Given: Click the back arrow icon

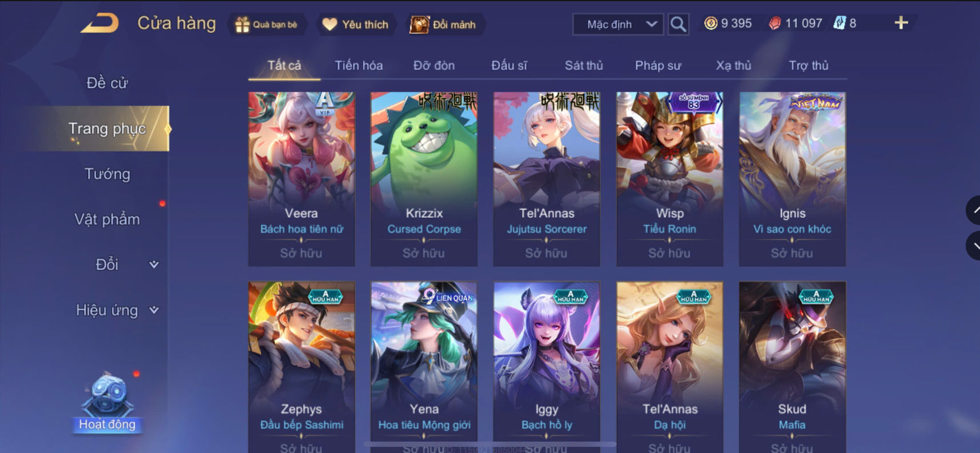Looking at the screenshot, I should (x=100, y=23).
